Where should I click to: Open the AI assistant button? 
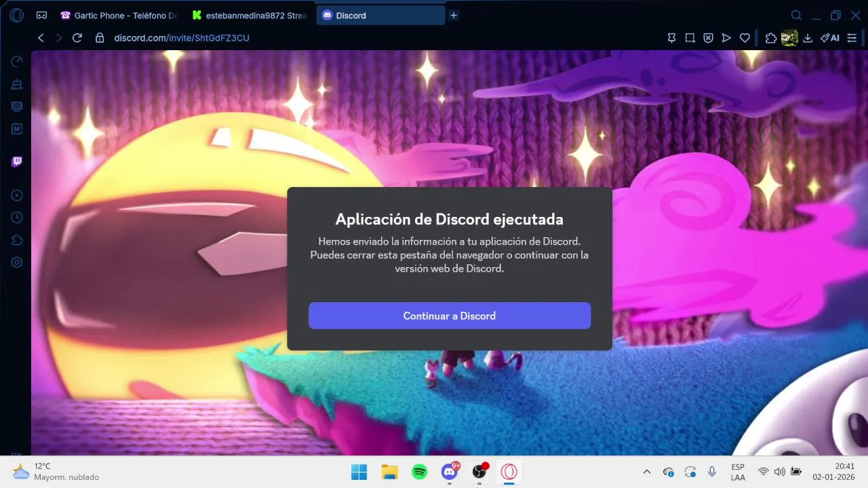coord(830,38)
